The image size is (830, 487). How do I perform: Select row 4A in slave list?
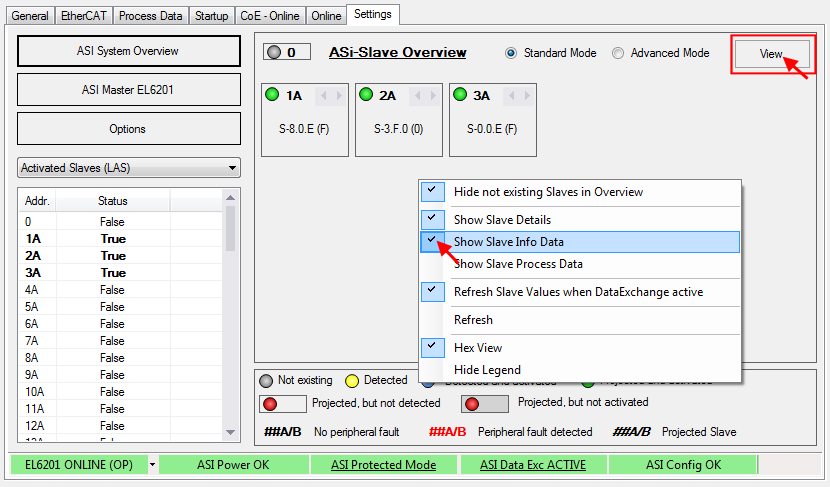121,290
